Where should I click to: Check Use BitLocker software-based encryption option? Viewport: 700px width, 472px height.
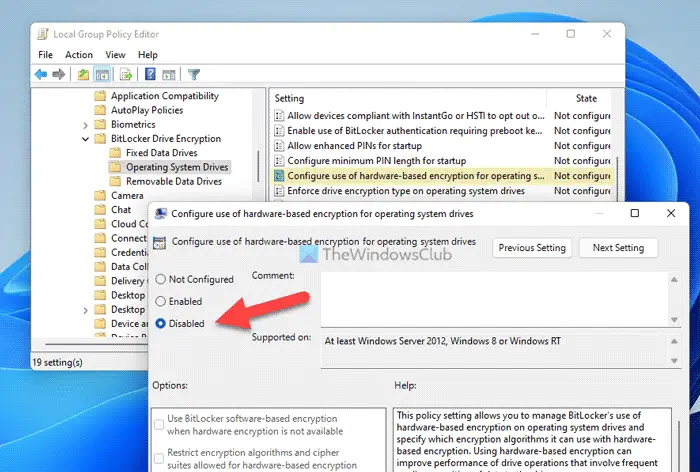159,425
